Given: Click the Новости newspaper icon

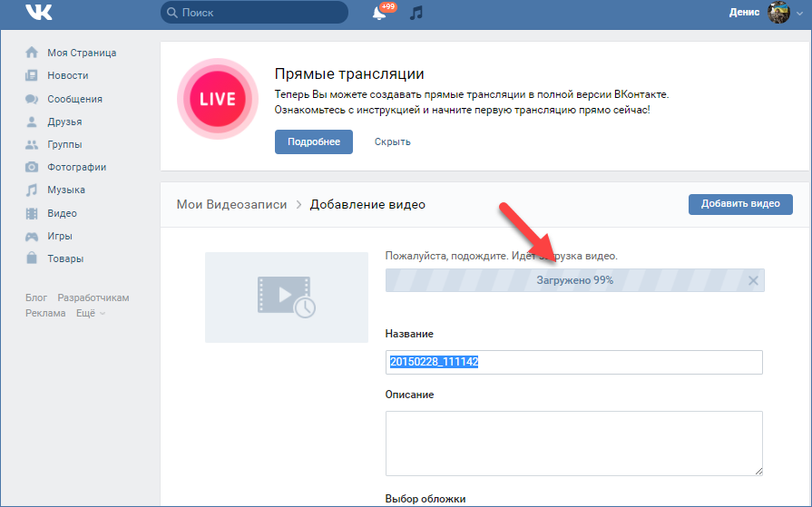Looking at the screenshot, I should [32, 75].
